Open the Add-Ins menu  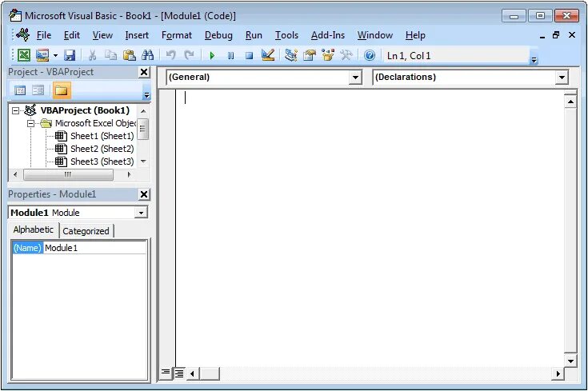[328, 35]
